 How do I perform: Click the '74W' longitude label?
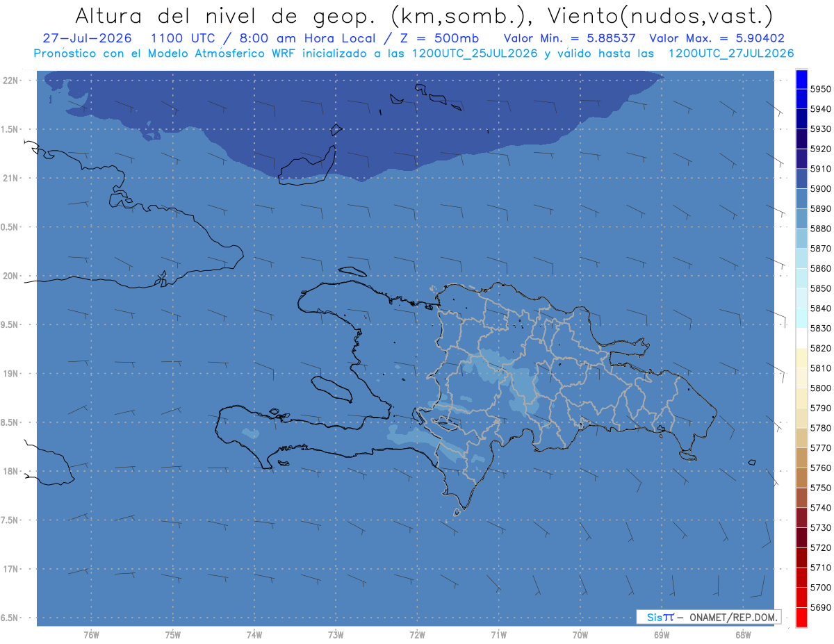254,635
